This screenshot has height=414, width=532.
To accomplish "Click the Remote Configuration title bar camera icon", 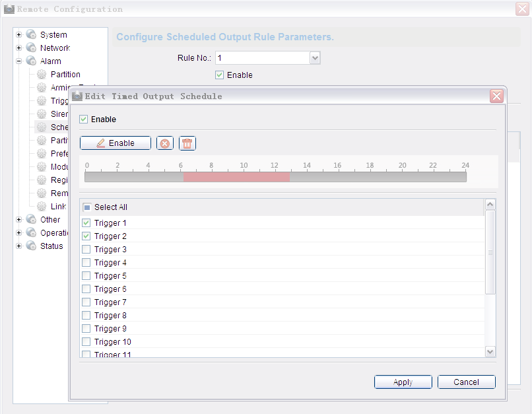I will click(9, 9).
